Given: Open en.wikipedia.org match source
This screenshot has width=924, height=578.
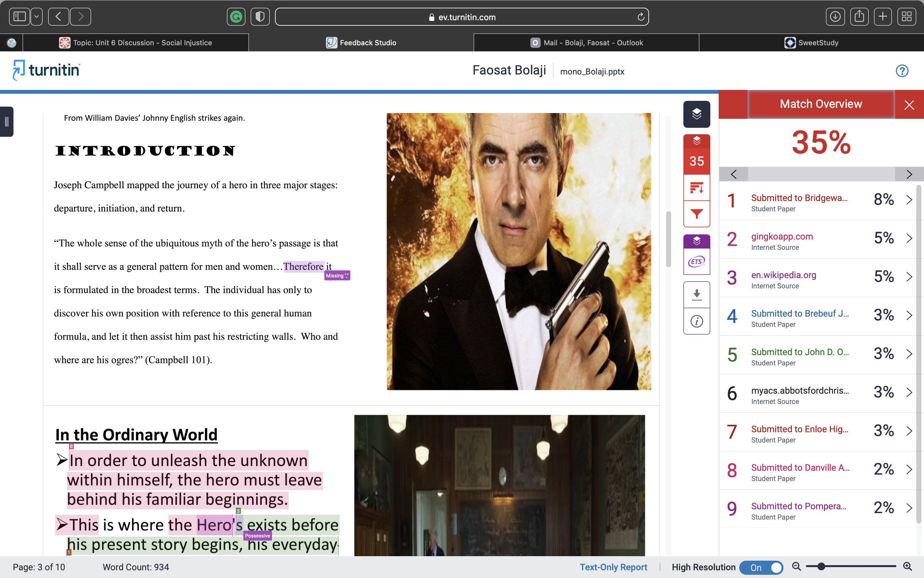Looking at the screenshot, I should tap(783, 275).
